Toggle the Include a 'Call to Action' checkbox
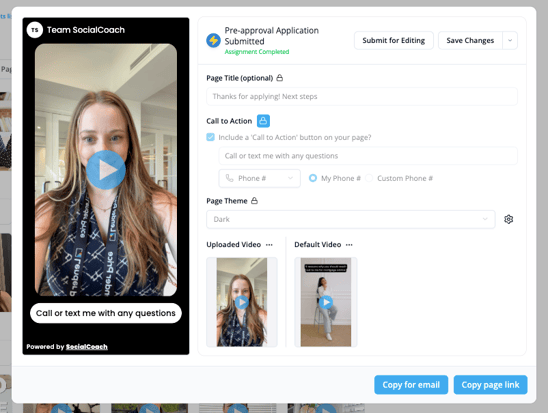The height and width of the screenshot is (413, 548). pos(210,137)
